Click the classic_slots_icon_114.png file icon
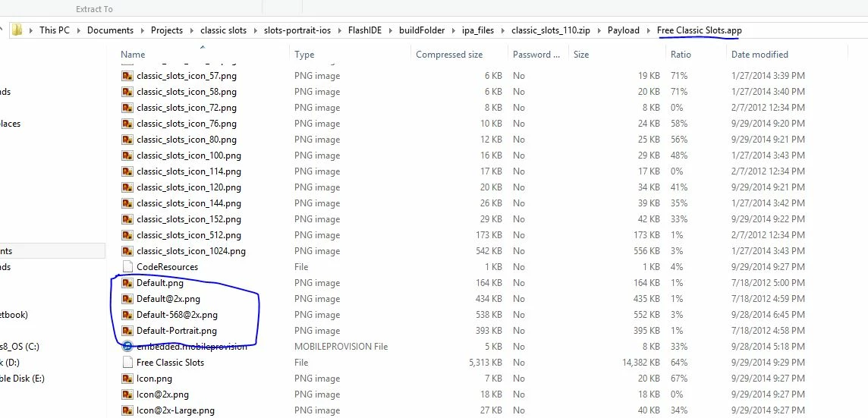The image size is (868, 418). (127, 171)
